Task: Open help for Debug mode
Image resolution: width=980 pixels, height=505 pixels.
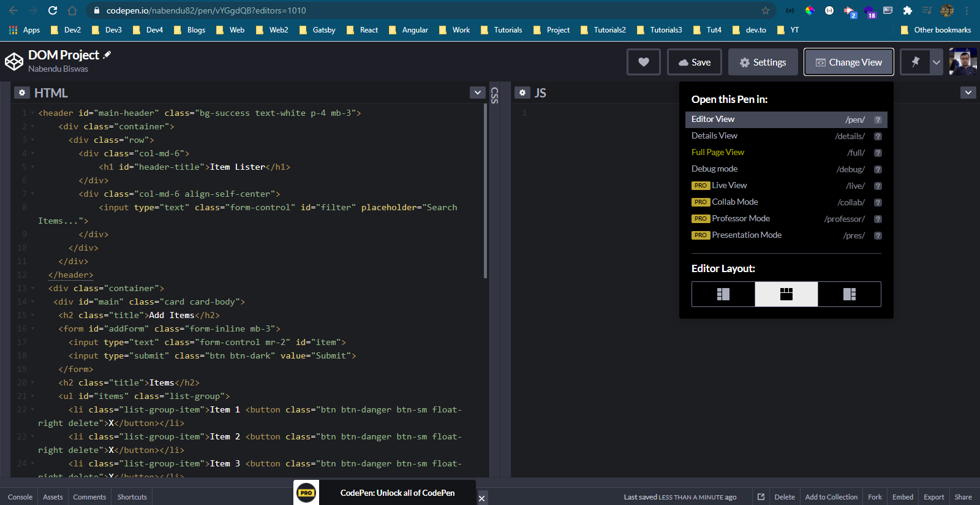Action: click(x=878, y=169)
